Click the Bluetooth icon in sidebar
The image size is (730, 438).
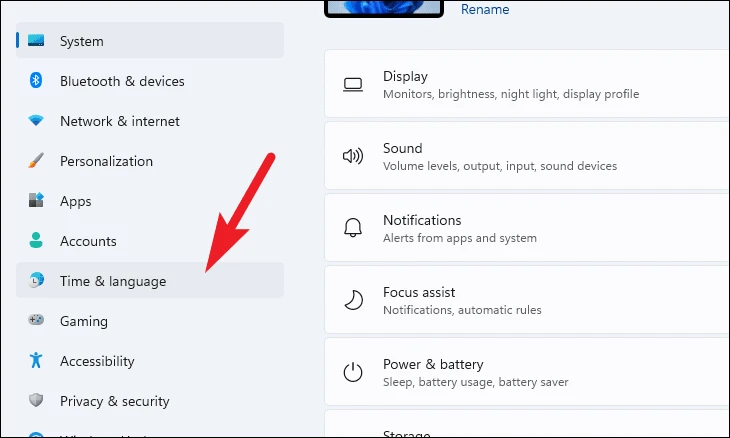[36, 80]
